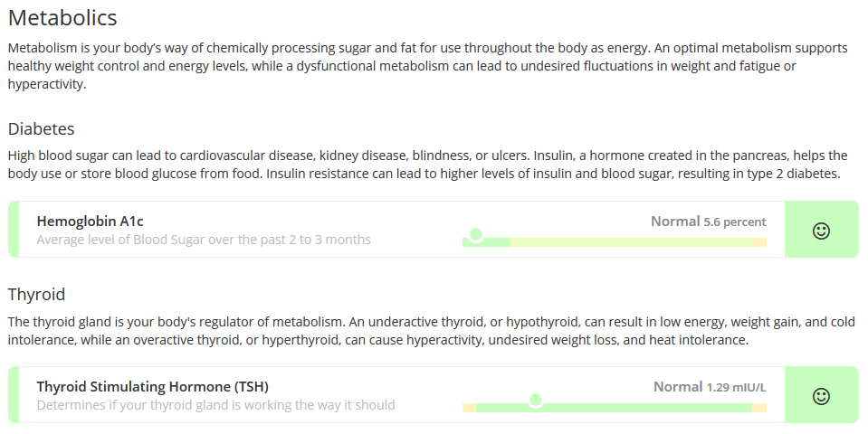Click the Hemoglobin A1c green status panel
The height and width of the screenshot is (434, 868).
822,230
